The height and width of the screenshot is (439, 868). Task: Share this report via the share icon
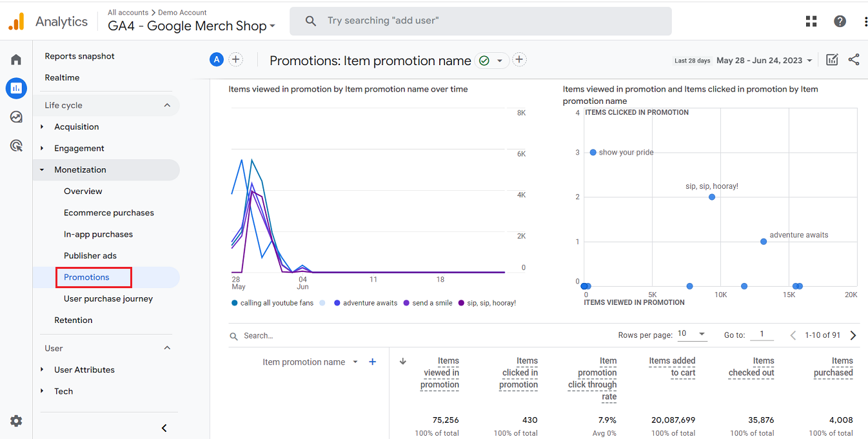coord(854,59)
